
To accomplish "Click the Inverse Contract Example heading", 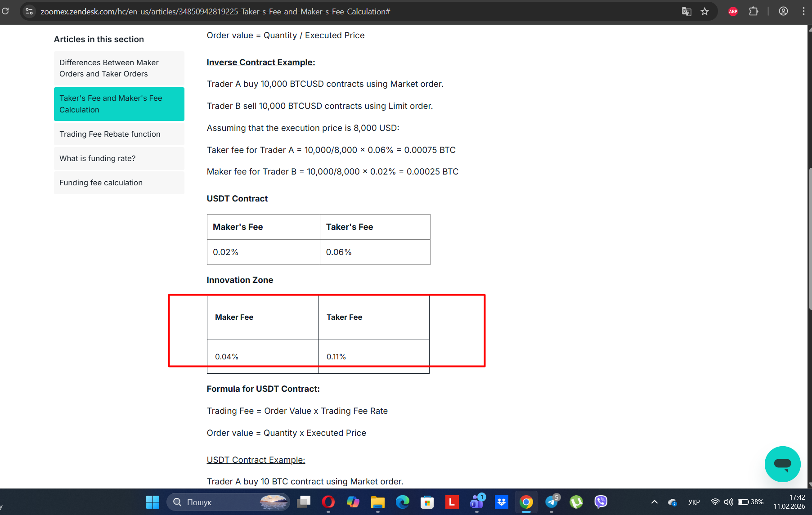I will (261, 62).
